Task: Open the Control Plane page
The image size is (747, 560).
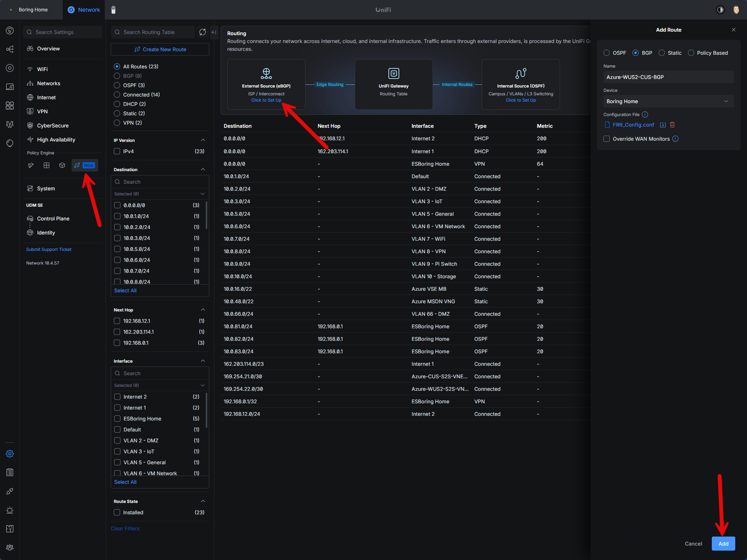Action: click(x=53, y=218)
